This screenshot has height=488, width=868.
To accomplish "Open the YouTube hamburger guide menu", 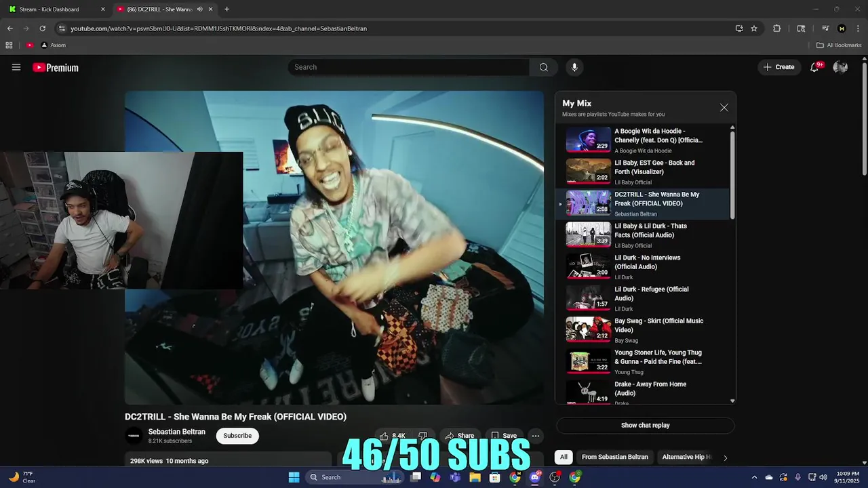I will point(16,67).
